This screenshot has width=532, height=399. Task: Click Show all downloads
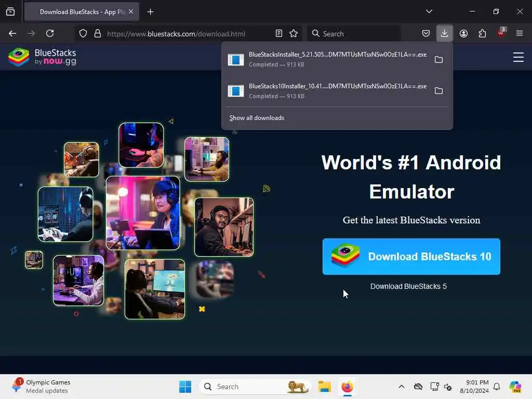pyautogui.click(x=257, y=118)
